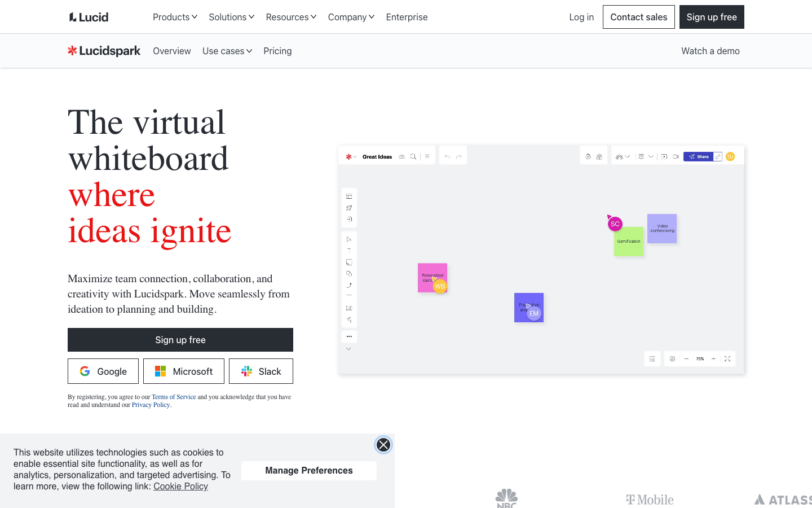Click the undo arrow in whiteboard

[x=447, y=156]
